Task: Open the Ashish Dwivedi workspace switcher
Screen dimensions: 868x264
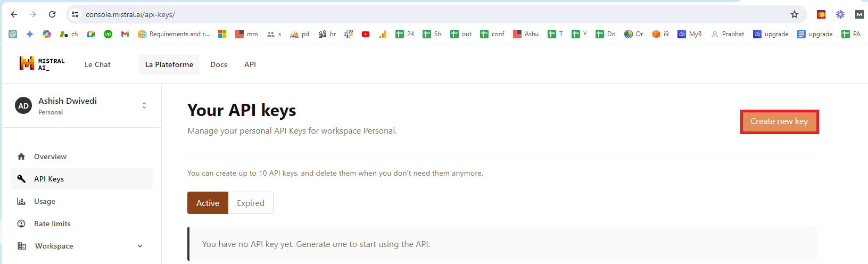Action: [82, 106]
